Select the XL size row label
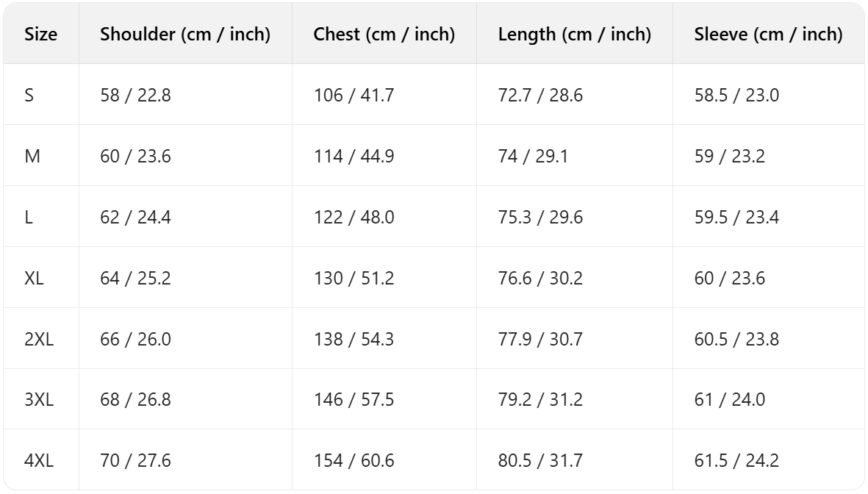The image size is (868, 494). pyautogui.click(x=35, y=278)
